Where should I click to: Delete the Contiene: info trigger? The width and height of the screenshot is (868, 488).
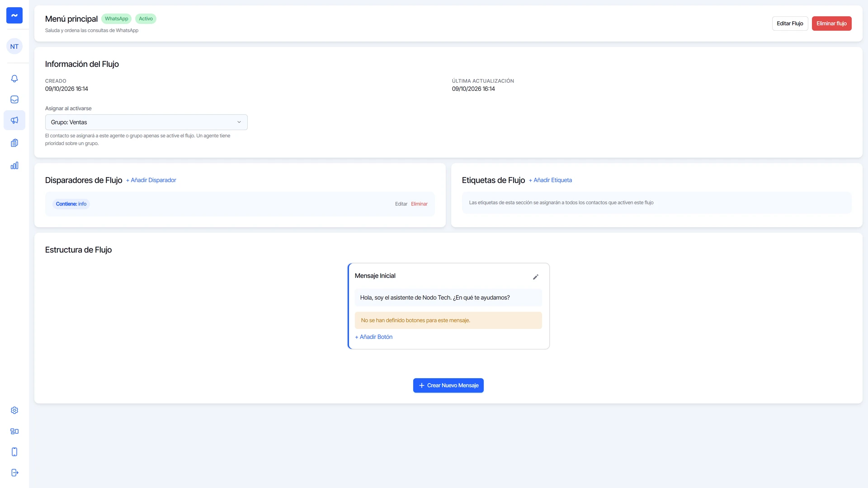419,204
